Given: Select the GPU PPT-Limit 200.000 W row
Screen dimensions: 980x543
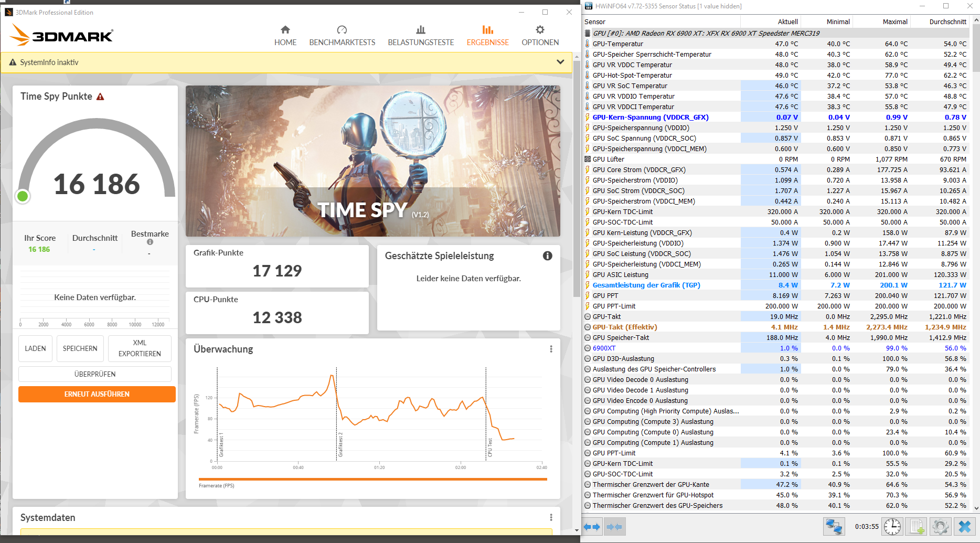Looking at the screenshot, I should [x=775, y=306].
